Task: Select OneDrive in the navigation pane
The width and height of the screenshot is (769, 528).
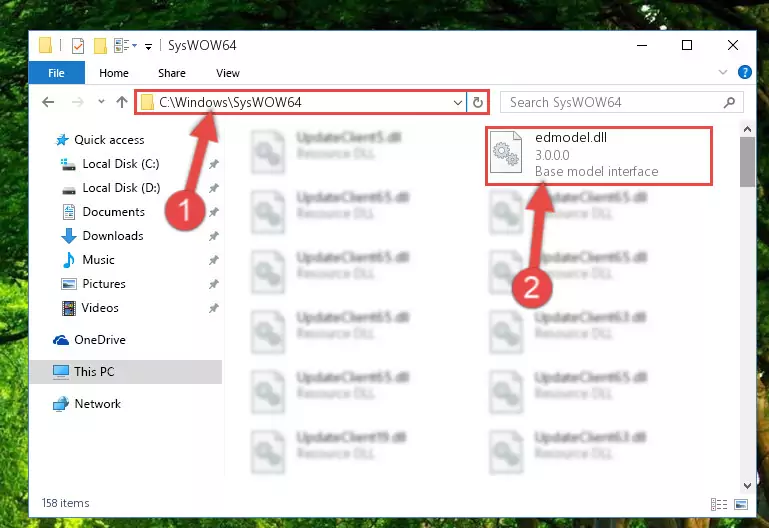Action: 100,340
